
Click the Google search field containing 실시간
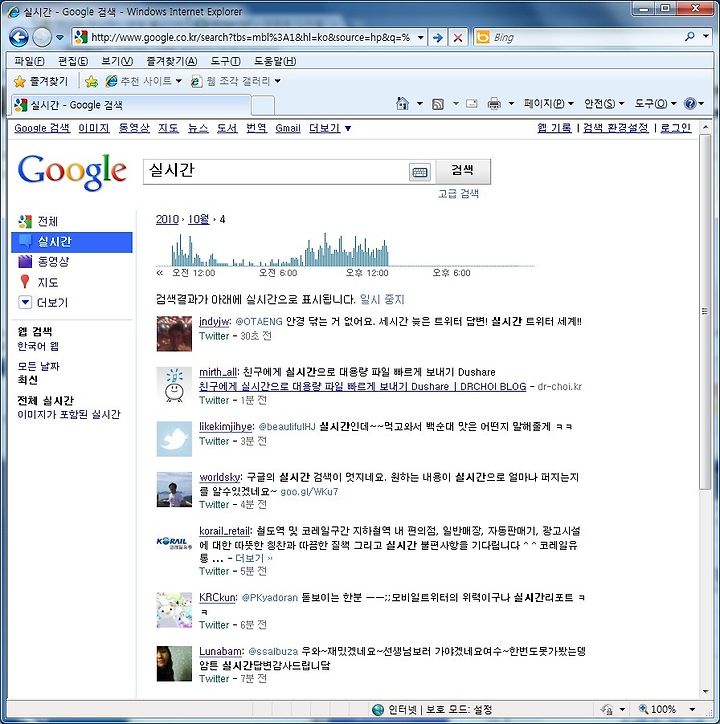point(275,171)
